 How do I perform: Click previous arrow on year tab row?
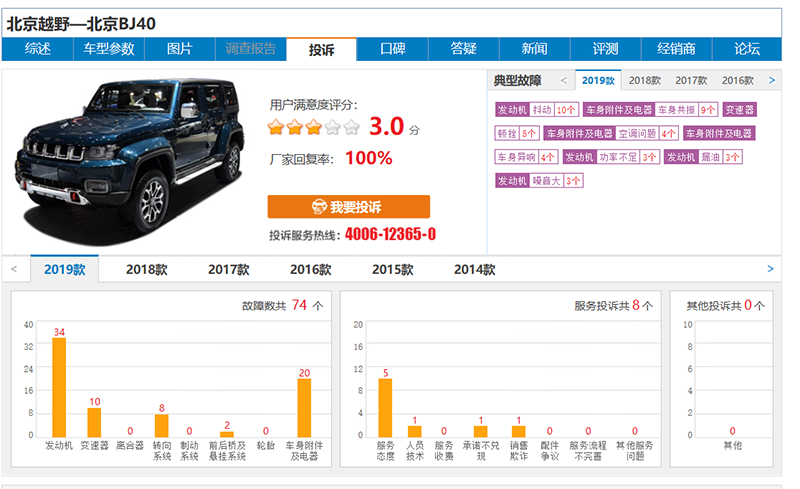pyautogui.click(x=14, y=268)
